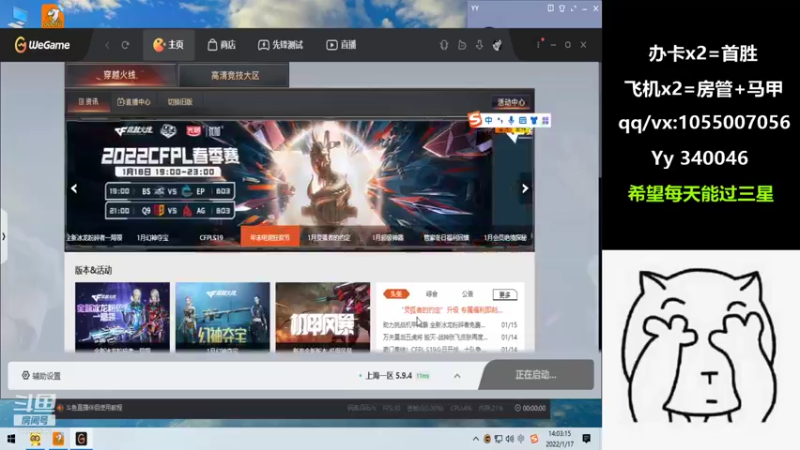Open the news item dated 01/15

[450, 324]
